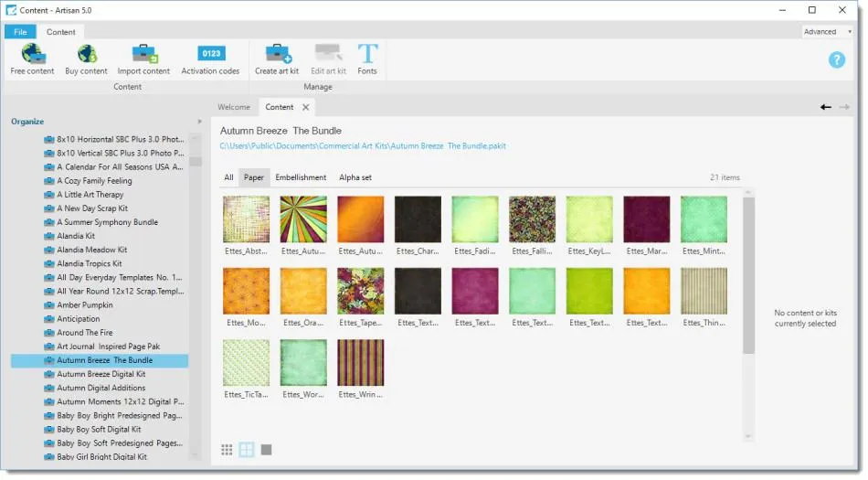Select the Ettes_Char... dark paper
Viewport: 868px width, 480px height.
pyautogui.click(x=418, y=219)
